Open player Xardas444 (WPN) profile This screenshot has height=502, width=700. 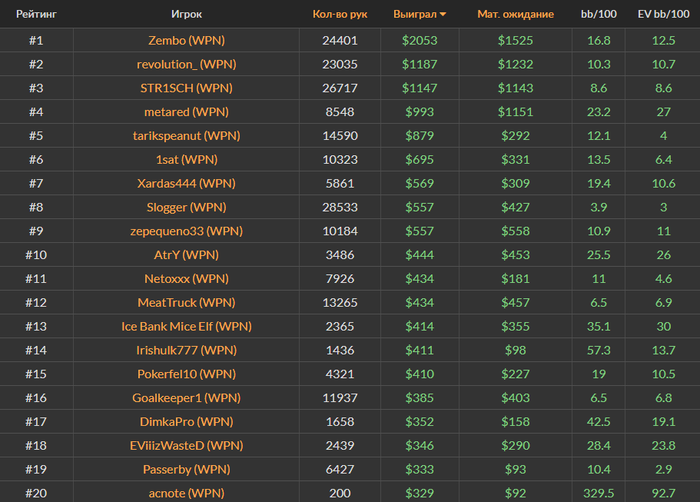pos(187,184)
